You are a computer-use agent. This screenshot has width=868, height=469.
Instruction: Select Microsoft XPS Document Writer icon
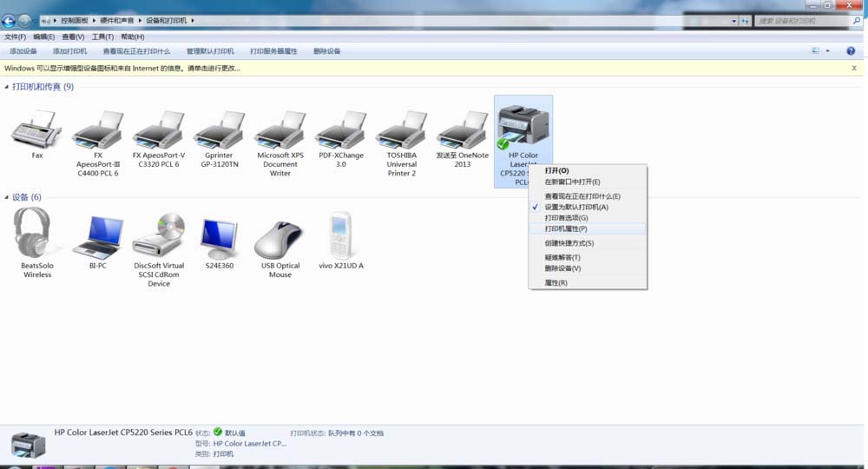click(x=280, y=129)
